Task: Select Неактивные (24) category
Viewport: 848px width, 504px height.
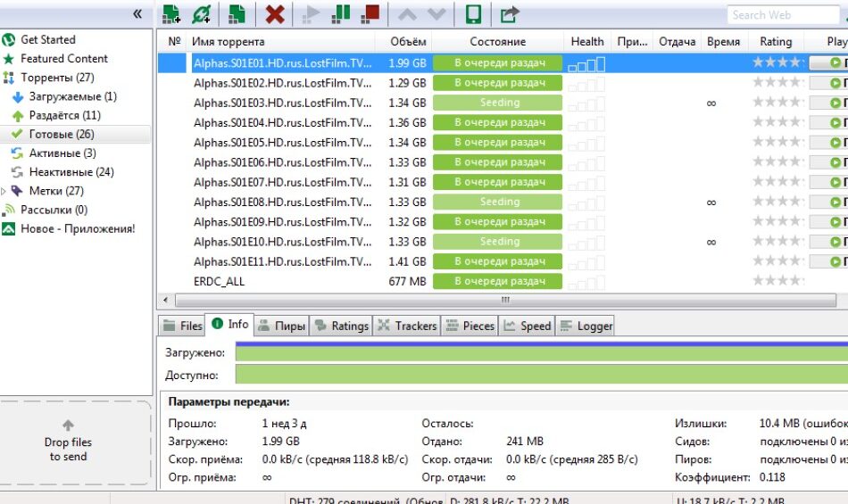Action: pos(71,172)
